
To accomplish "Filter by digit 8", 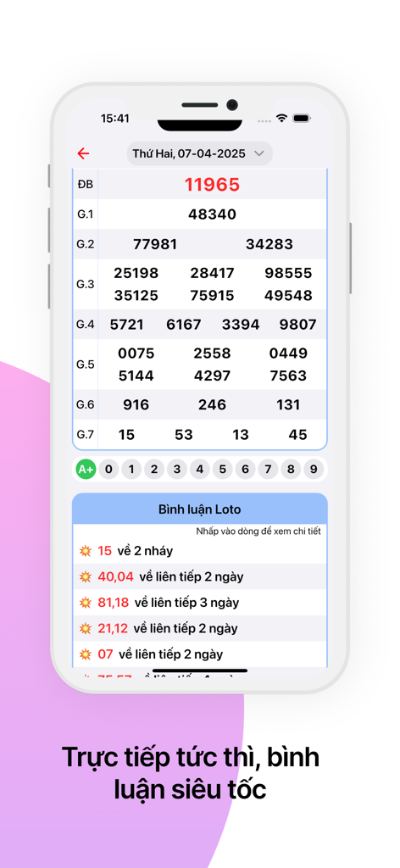I will point(291,470).
